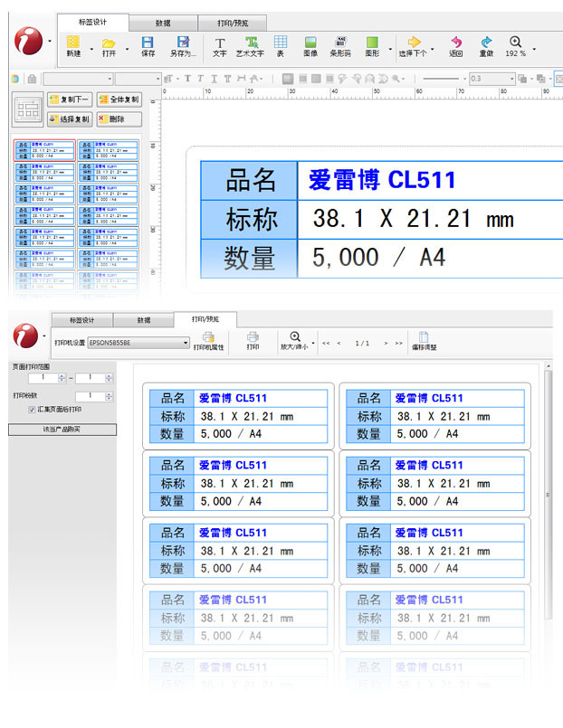Click the red application logo in the preview window
The image size is (563, 728).
[x=25, y=336]
